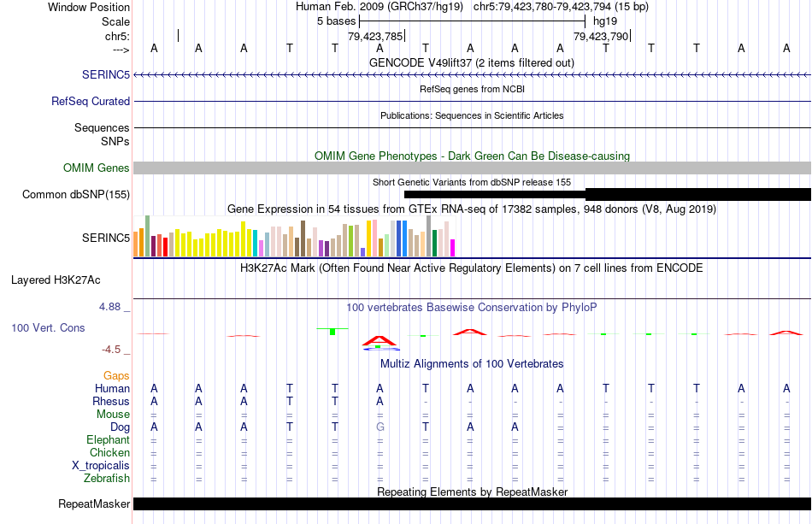Click the 100 Vert. Cons track label
The image size is (812, 524).
click(x=48, y=327)
